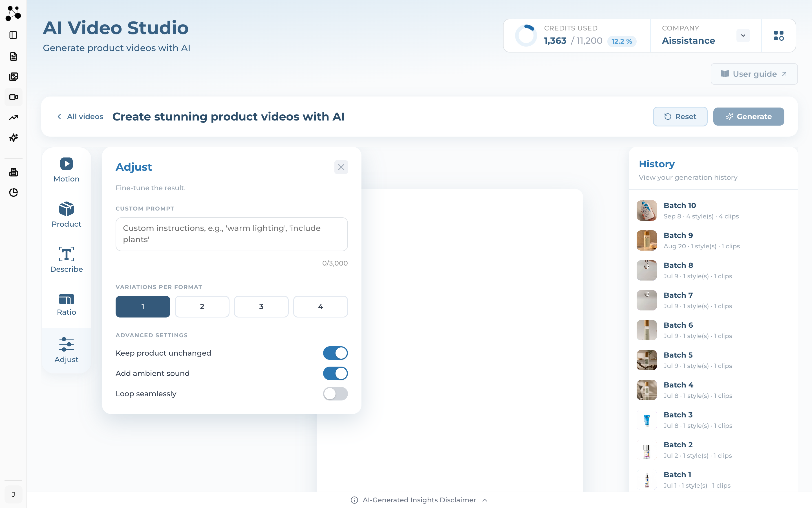The width and height of the screenshot is (812, 508).
Task: Click the Custom prompt text field
Action: point(231,234)
